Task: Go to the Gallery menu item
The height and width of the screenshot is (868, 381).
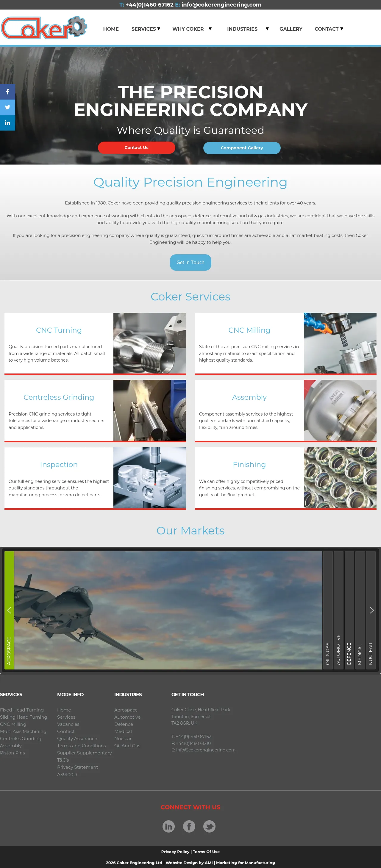Action: (291, 29)
